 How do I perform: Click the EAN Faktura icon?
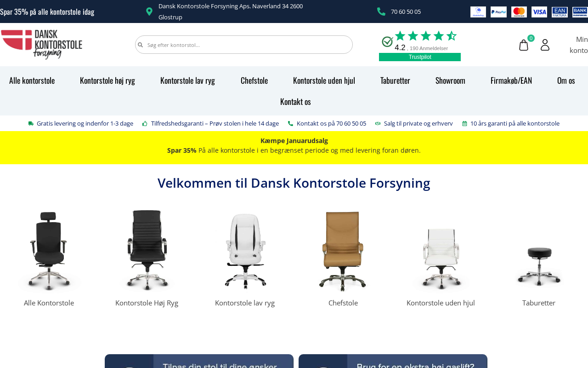(x=560, y=12)
